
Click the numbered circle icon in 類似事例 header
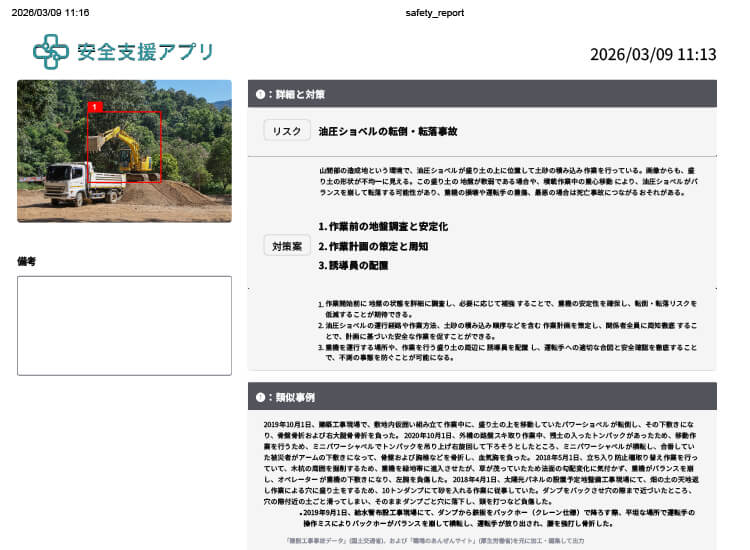[x=260, y=397]
